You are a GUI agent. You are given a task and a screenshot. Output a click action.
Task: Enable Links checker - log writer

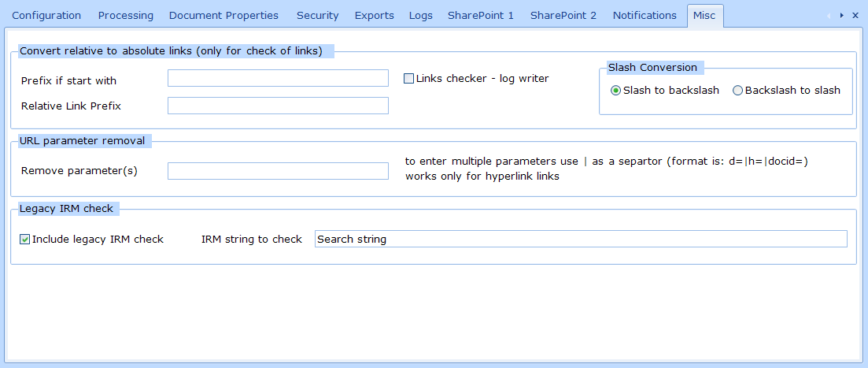(x=409, y=78)
